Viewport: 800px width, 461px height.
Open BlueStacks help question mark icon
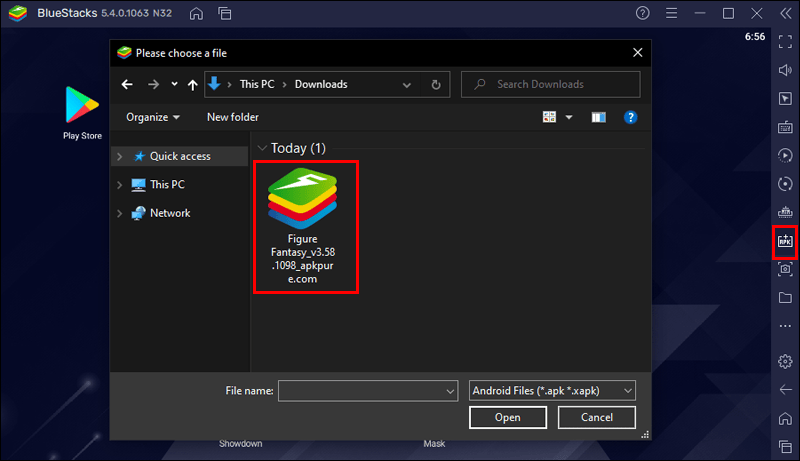(642, 13)
